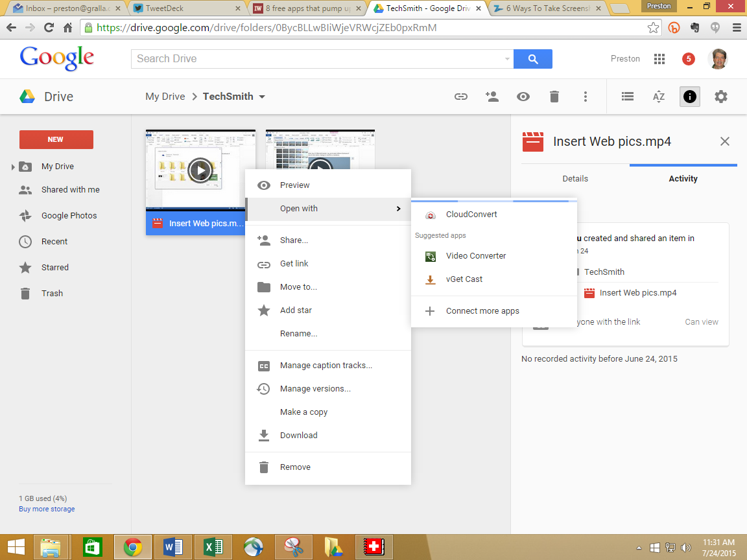The image size is (747, 560).
Task: Choose Move to... in context menu
Action: click(x=327, y=287)
